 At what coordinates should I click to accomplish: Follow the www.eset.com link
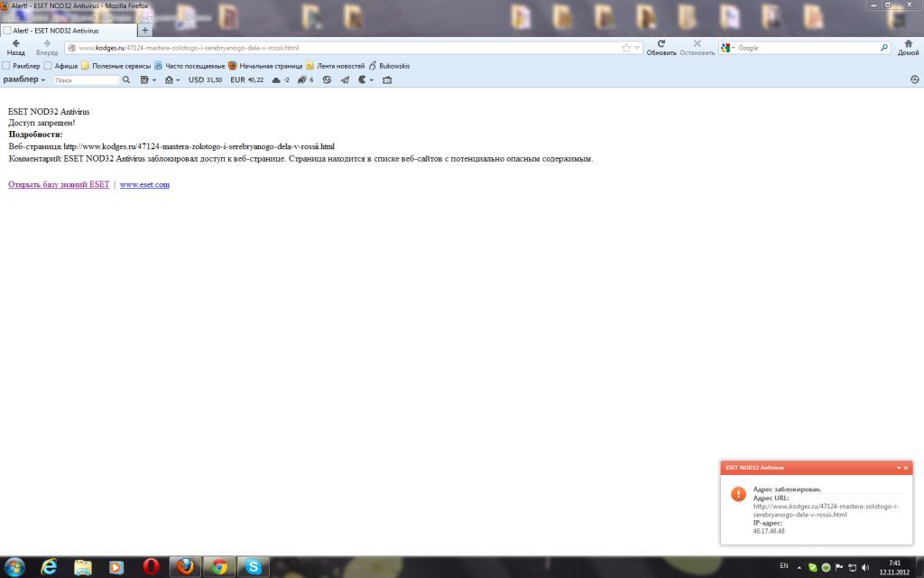144,185
